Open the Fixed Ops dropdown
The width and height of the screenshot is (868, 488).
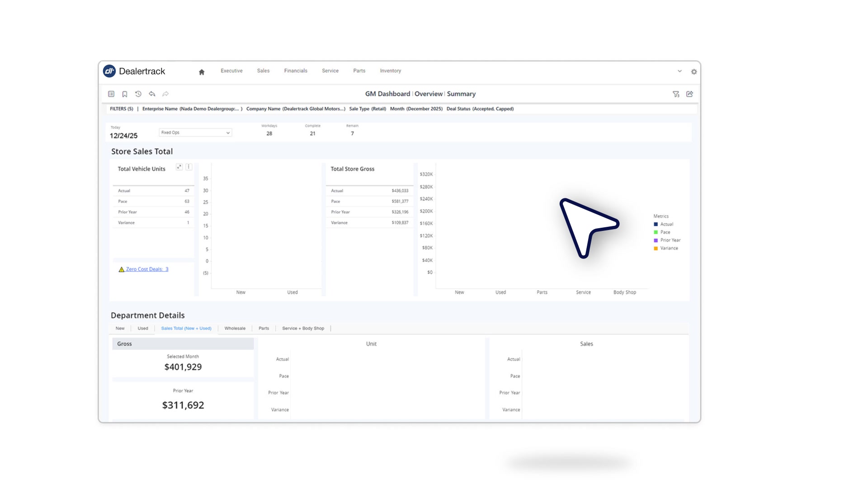point(195,132)
